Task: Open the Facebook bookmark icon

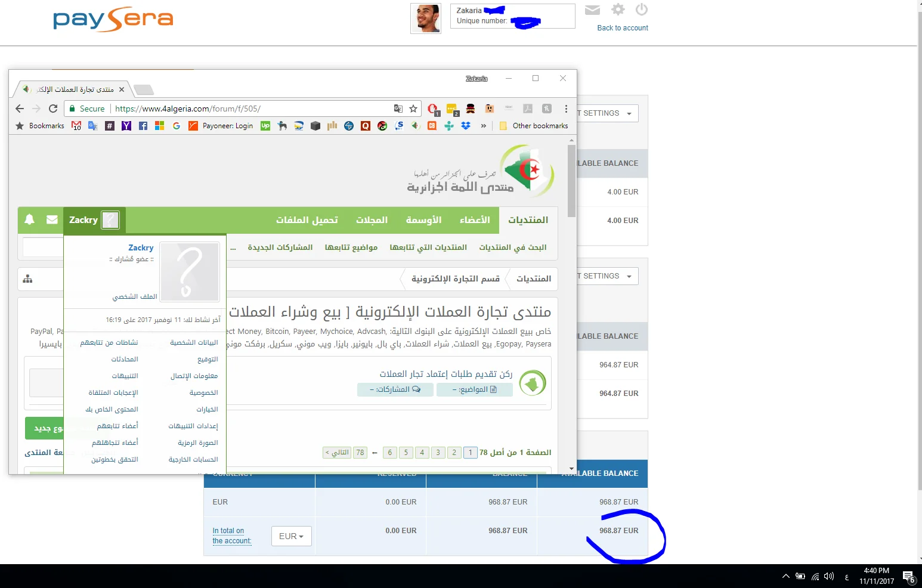Action: (x=143, y=126)
